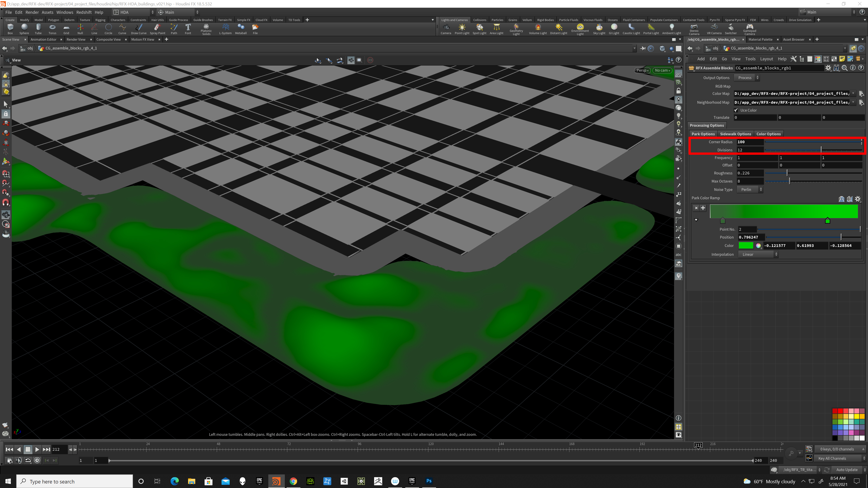Open the Color Map path dropdown arrow
Image resolution: width=868 pixels, height=488 pixels.
853,94
